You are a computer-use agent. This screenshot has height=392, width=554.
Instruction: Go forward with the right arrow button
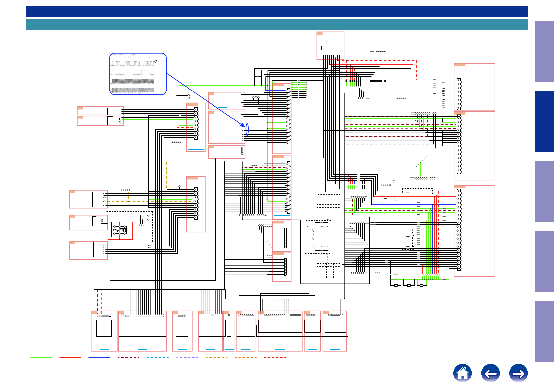[x=518, y=373]
